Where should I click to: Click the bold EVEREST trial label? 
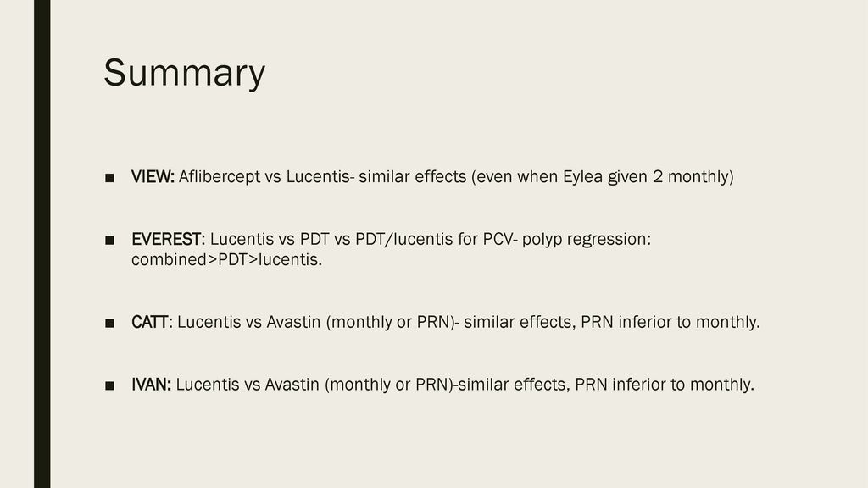pos(166,239)
